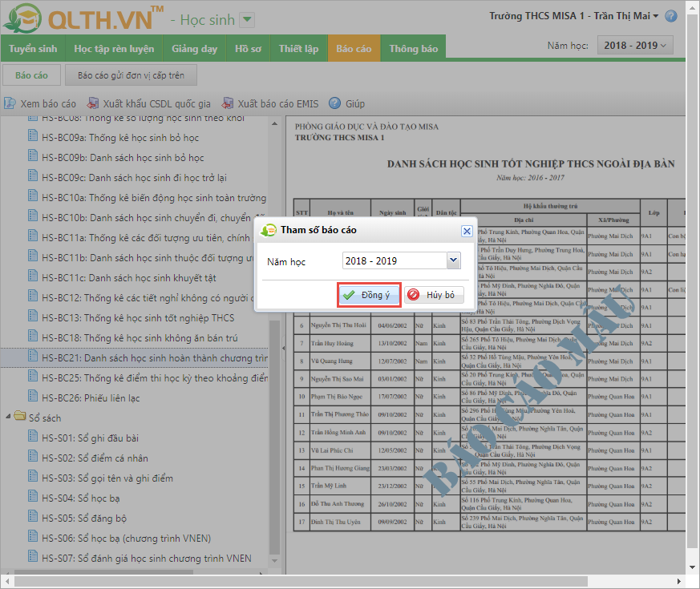Open HS-S04: Sổ học bạ
This screenshot has height=589, width=700.
coord(81,498)
